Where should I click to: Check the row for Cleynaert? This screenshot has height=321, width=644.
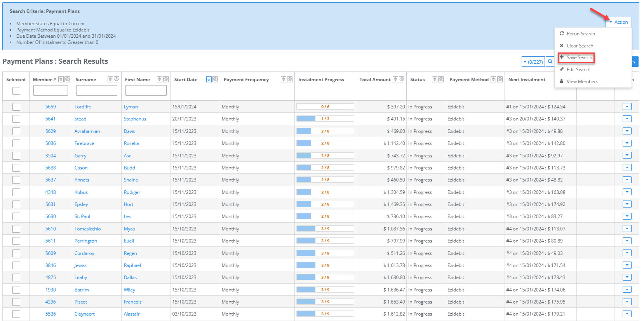click(x=16, y=314)
